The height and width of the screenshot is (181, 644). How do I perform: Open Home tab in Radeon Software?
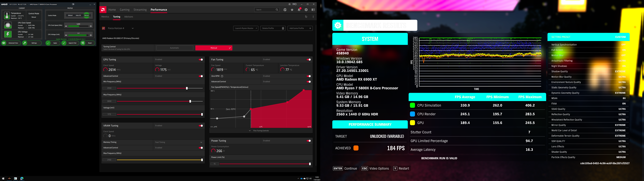pos(112,10)
